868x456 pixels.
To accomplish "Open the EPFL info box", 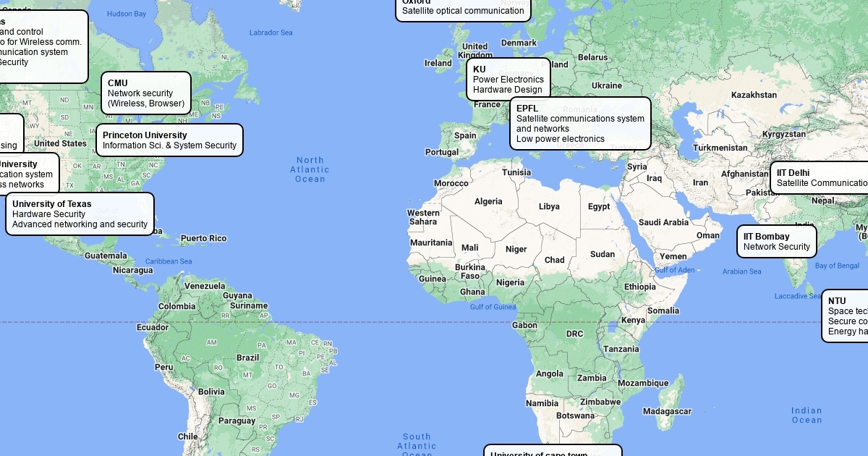I will tap(581, 124).
